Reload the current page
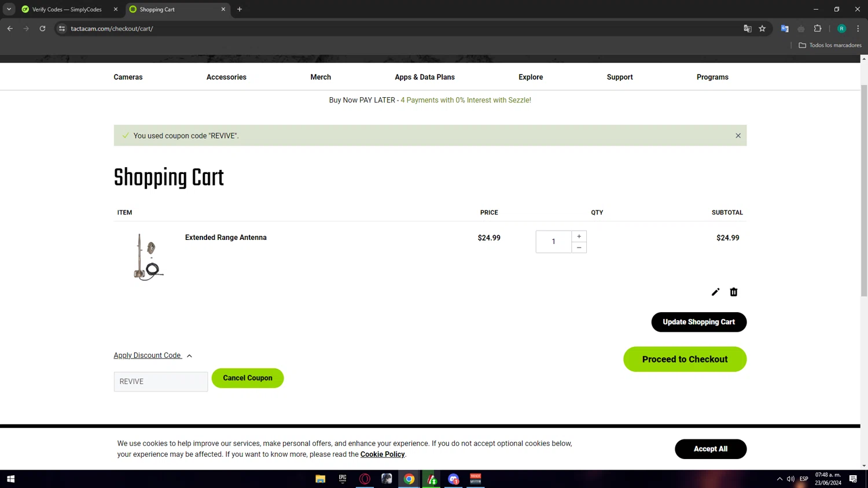This screenshot has width=868, height=488. [x=42, y=28]
